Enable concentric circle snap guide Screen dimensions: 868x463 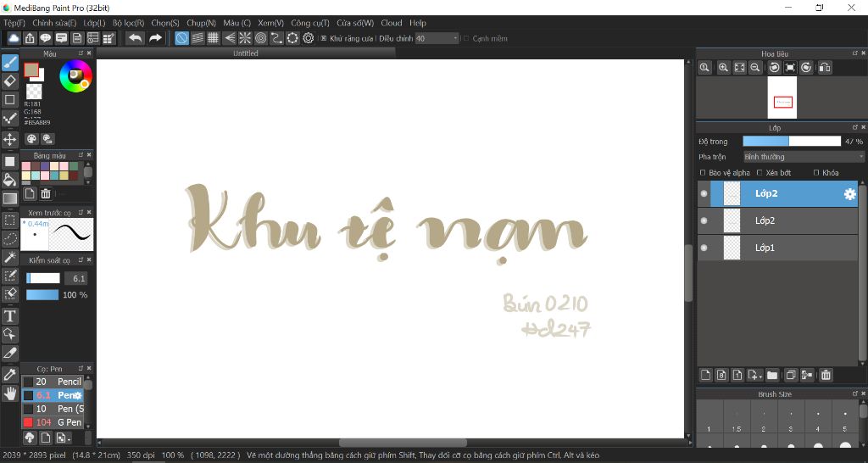point(261,38)
